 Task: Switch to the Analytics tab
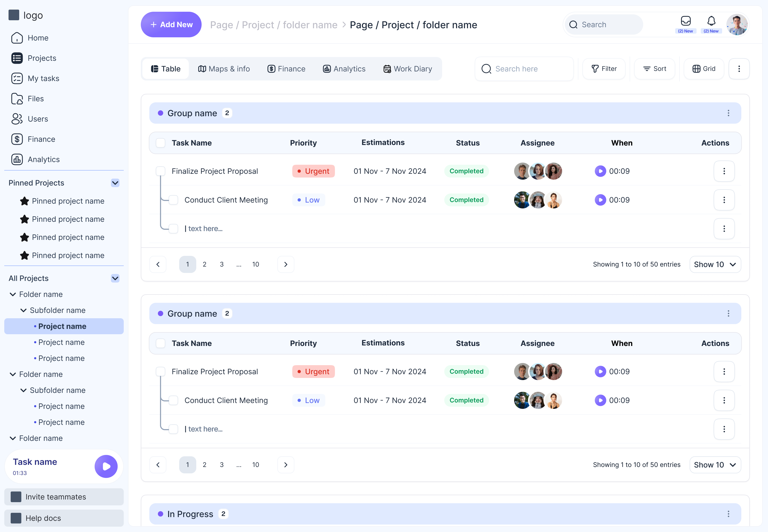pos(344,69)
